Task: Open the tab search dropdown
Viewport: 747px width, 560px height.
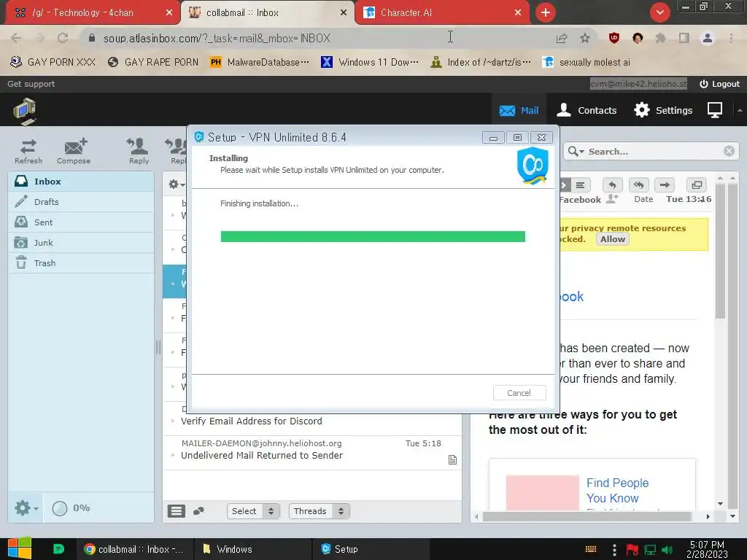Action: [x=659, y=13]
